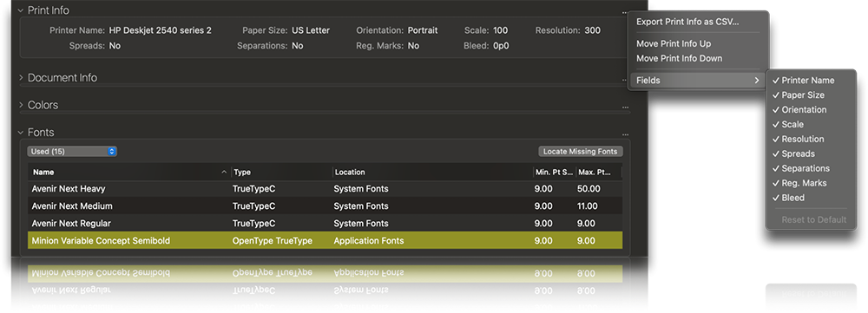Expand the Document Info section
868x313 pixels.
pos(21,78)
